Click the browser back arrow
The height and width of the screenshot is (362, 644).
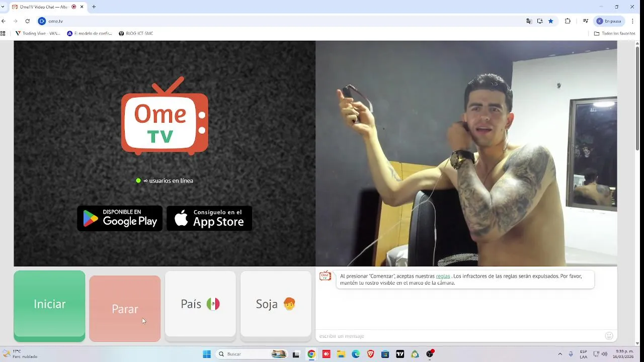(x=4, y=21)
